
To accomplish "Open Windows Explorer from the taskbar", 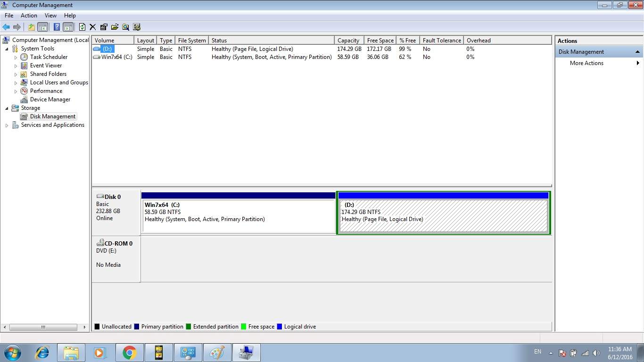I will pyautogui.click(x=71, y=353).
